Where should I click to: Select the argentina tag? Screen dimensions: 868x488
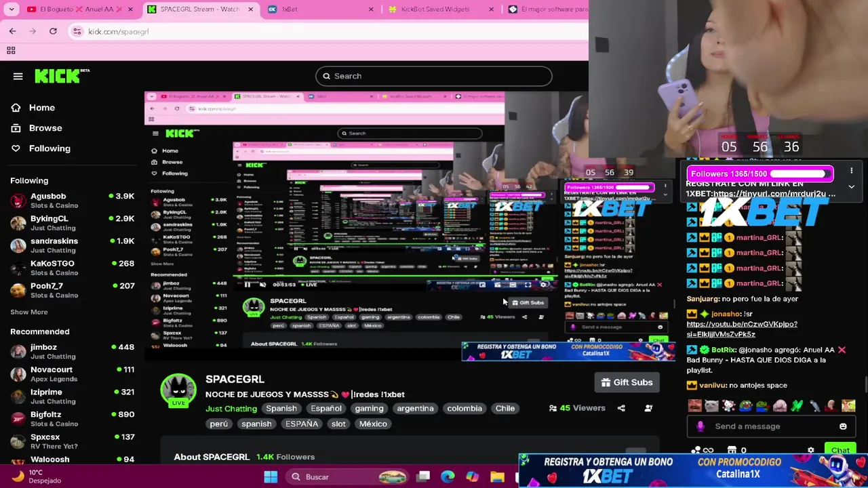tap(415, 408)
